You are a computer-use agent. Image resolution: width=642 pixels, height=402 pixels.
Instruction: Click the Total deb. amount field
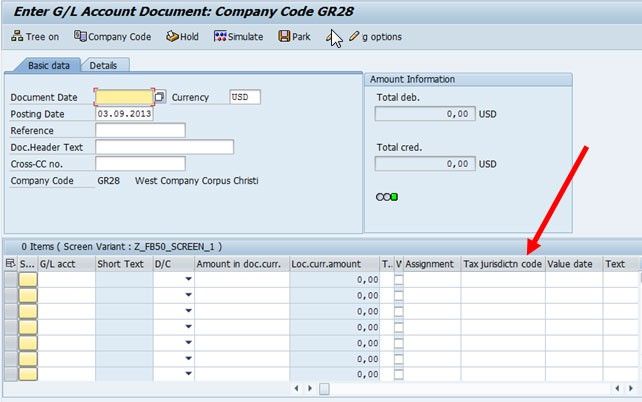point(425,114)
